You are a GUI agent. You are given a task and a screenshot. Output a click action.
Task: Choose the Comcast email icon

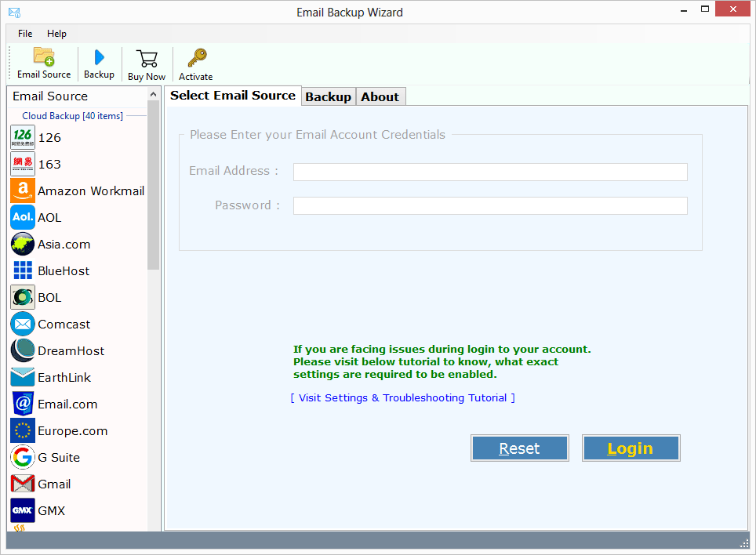22,324
